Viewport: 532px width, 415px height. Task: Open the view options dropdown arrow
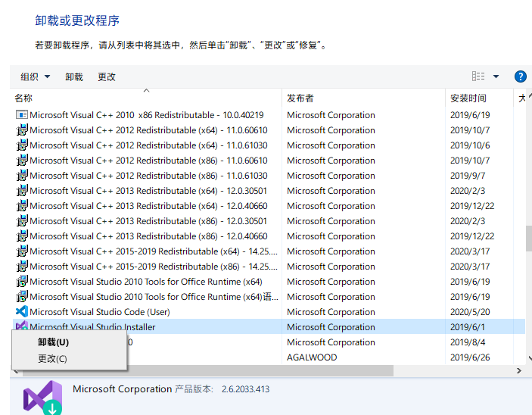[496, 76]
